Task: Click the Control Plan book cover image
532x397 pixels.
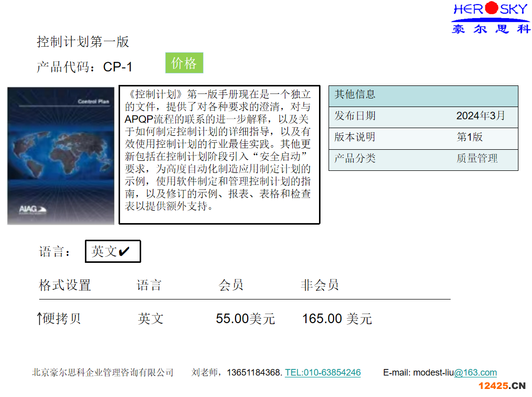Action: pos(61,156)
